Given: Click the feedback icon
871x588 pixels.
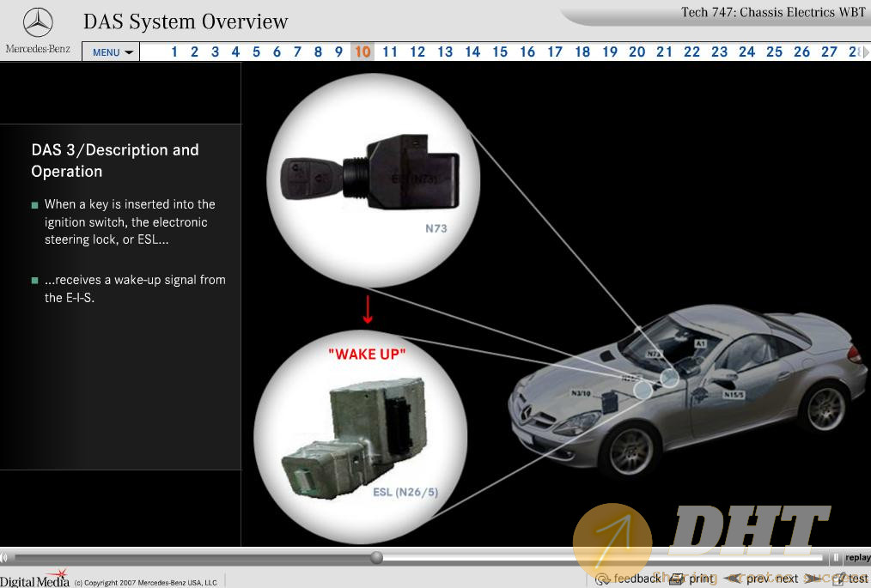Looking at the screenshot, I should pos(603,579).
